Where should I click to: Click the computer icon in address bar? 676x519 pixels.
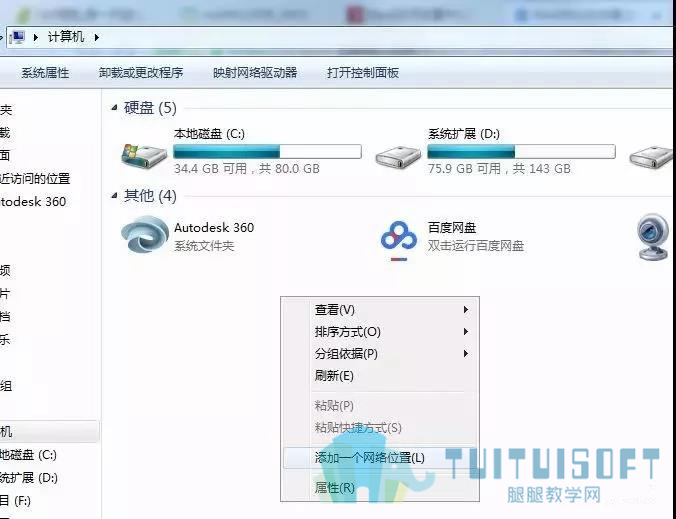[x=17, y=38]
